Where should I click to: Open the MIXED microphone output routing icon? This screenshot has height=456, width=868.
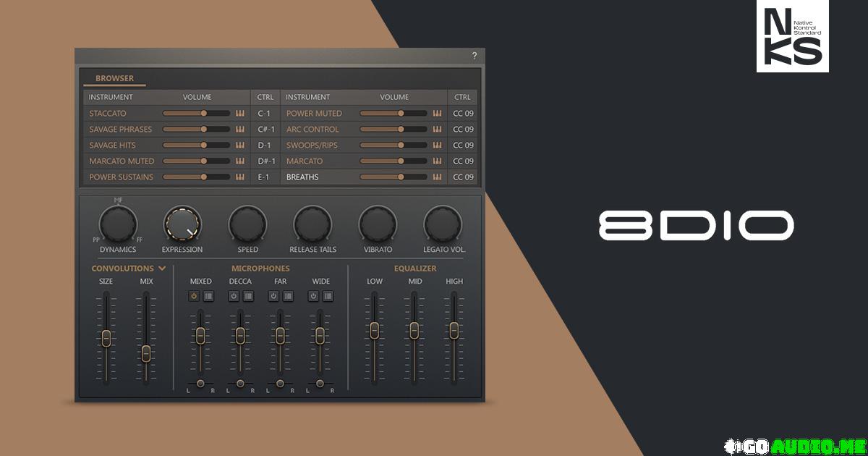208,296
